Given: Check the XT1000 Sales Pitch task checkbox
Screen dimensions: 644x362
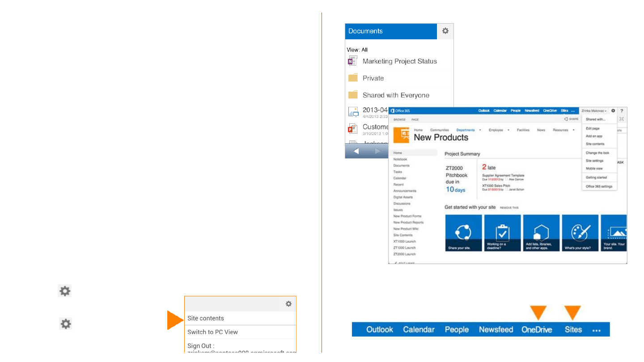Looking at the screenshot, I should coord(506,189).
